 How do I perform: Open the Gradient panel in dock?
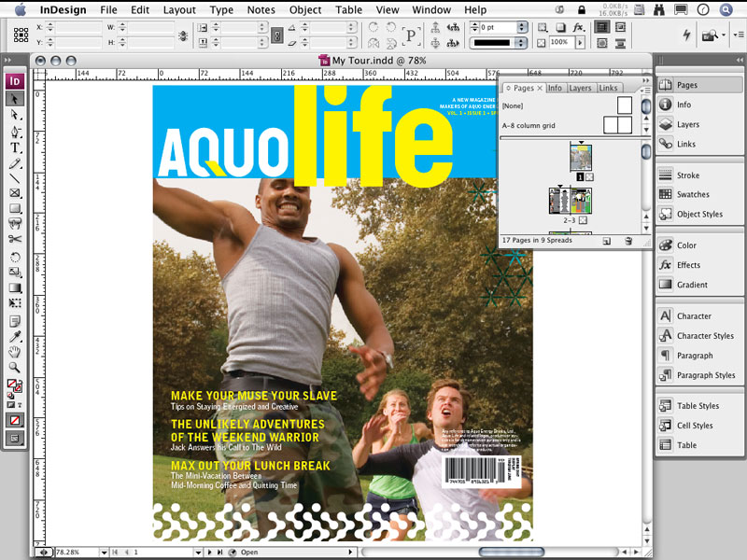click(699, 285)
